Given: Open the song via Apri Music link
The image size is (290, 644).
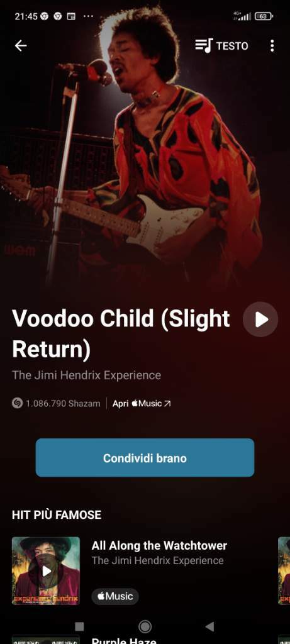Looking at the screenshot, I should coord(142,403).
